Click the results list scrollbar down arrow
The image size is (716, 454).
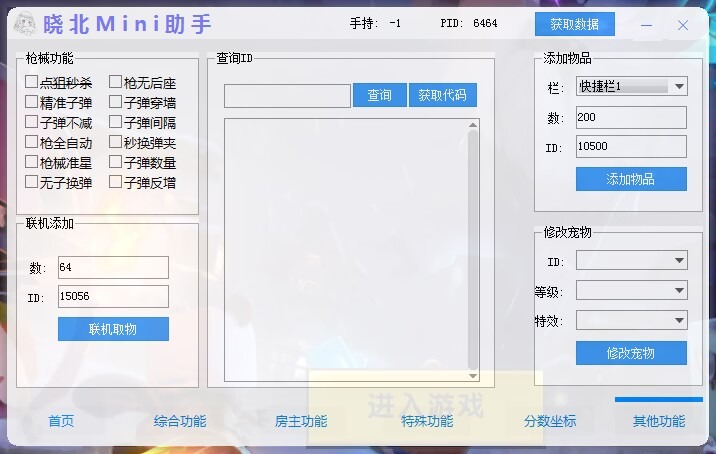pos(473,376)
